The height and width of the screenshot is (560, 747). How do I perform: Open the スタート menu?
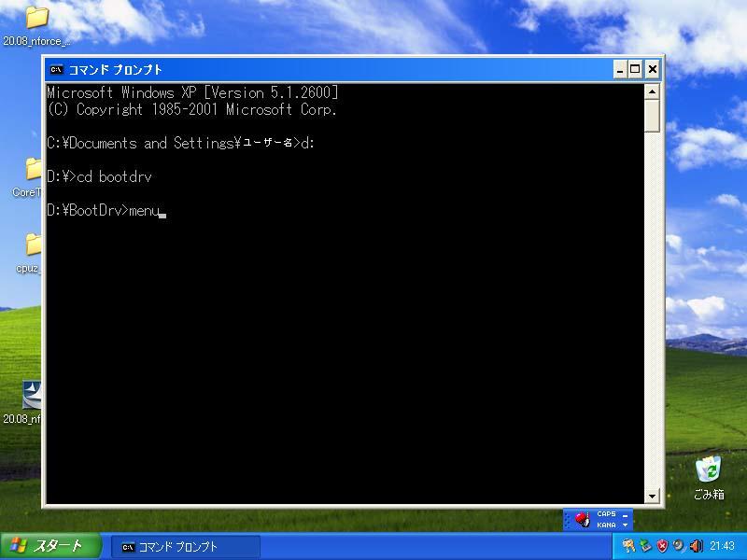coord(50,546)
